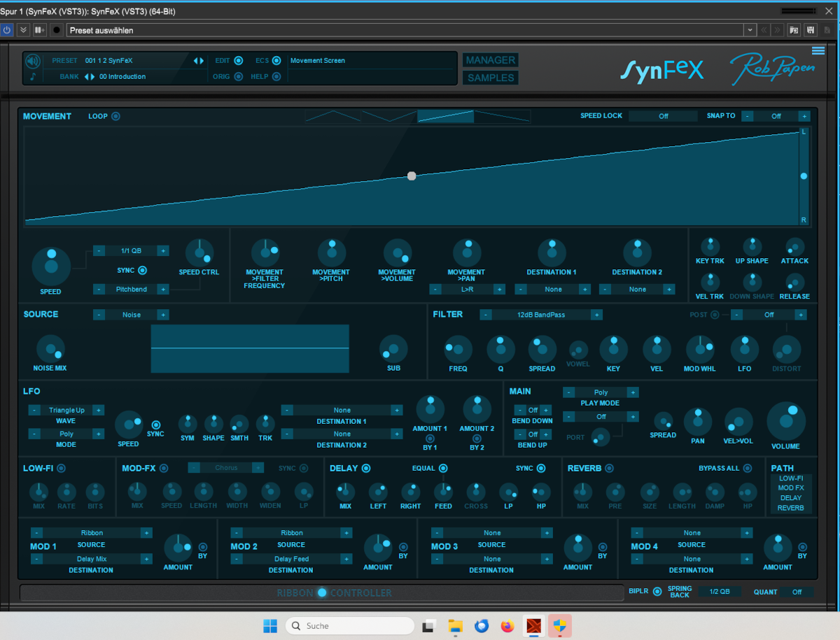Select the V-shaped movement shape thumbnail
Viewport: 840px width, 640px height.
tap(389, 116)
